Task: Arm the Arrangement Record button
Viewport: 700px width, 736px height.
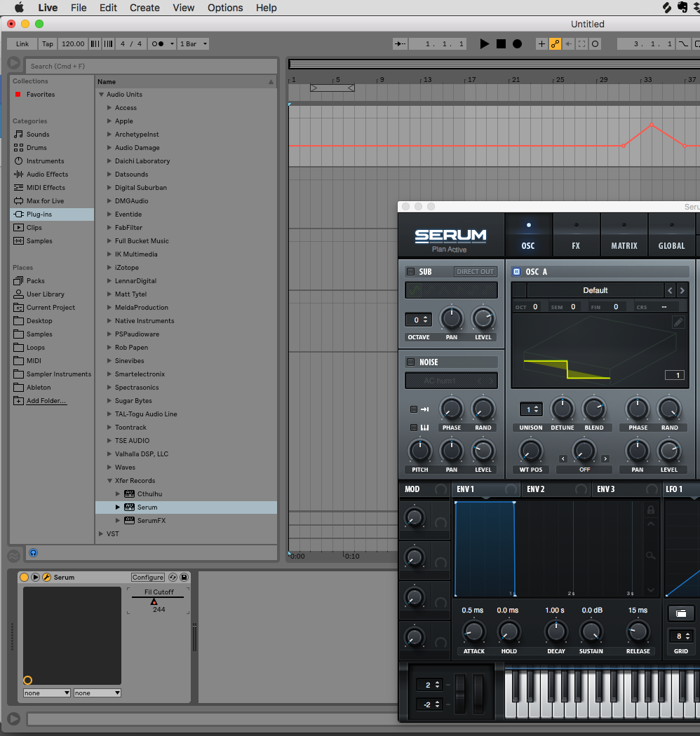Action: [517, 43]
